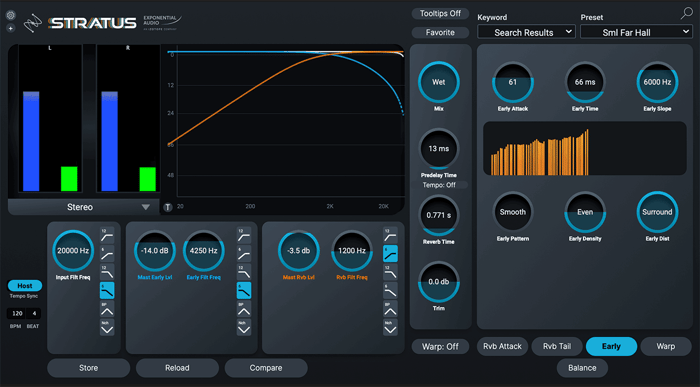Select the Early tab
Viewport: 700px width, 387px height.
pos(611,346)
